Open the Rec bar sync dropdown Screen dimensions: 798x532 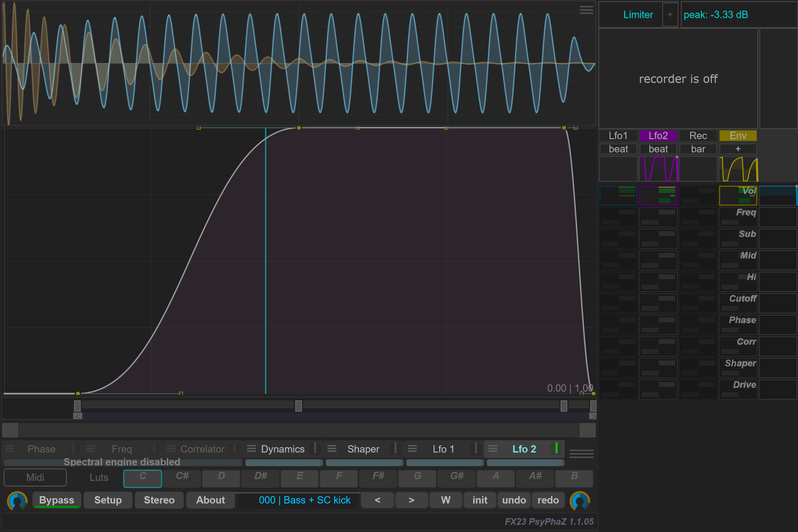698,149
